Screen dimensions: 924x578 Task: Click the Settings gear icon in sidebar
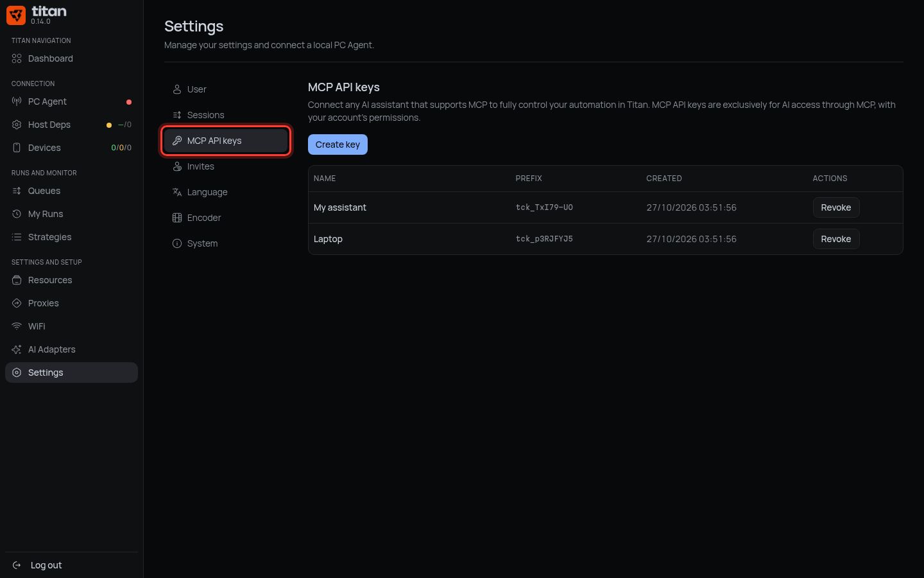(17, 372)
